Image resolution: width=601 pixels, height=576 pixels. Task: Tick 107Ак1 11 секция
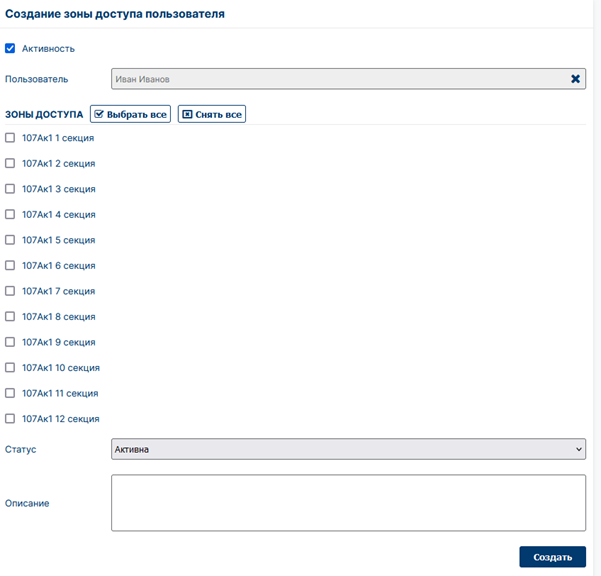click(10, 393)
